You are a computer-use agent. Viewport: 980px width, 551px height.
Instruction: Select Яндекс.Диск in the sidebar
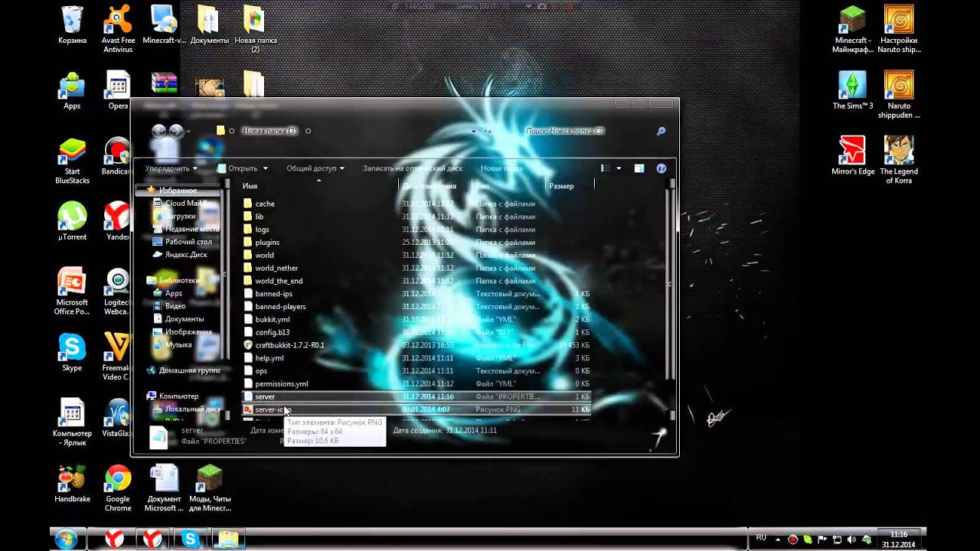coord(181,255)
